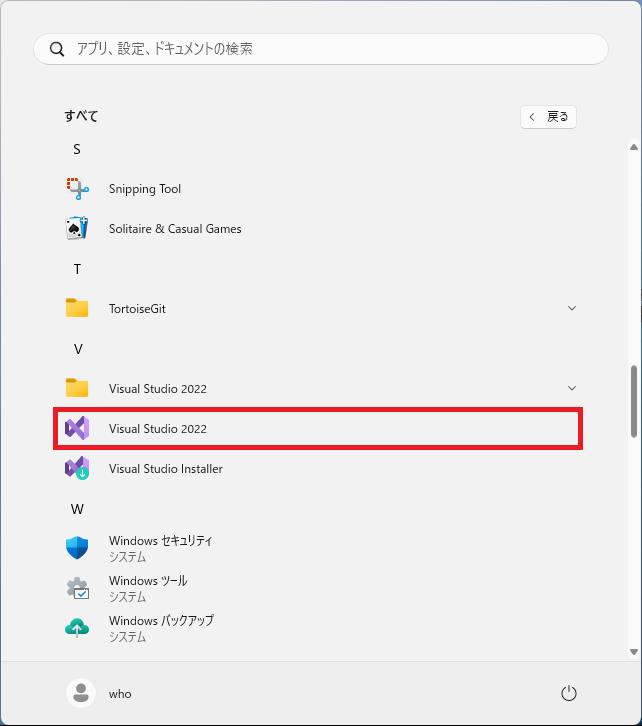Click the Visual Studio 2022 folder icon
The image size is (642, 726).
[x=77, y=388]
